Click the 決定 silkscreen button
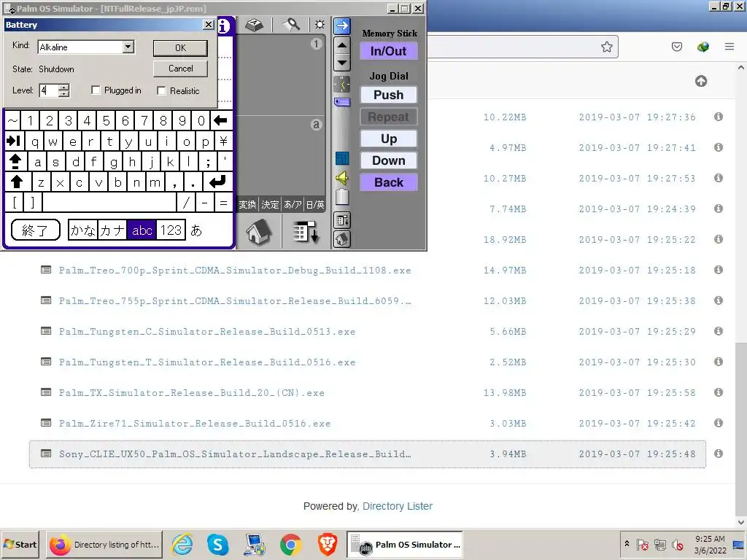 tap(270, 205)
